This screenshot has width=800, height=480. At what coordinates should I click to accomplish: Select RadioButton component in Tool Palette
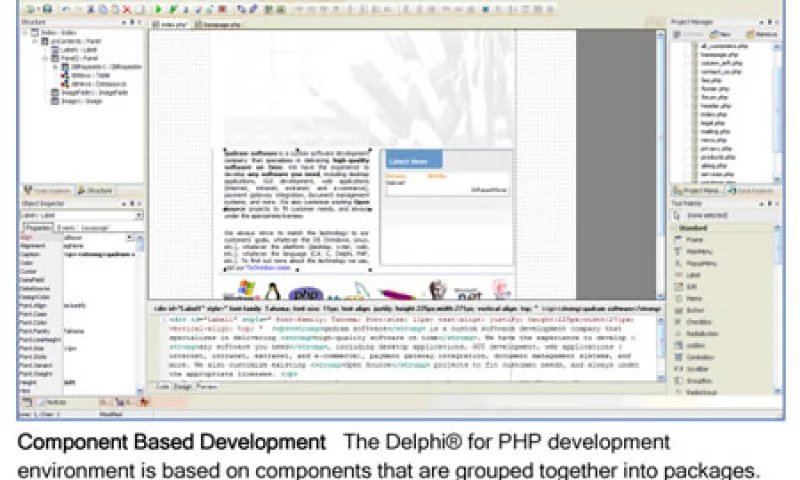tap(696, 334)
